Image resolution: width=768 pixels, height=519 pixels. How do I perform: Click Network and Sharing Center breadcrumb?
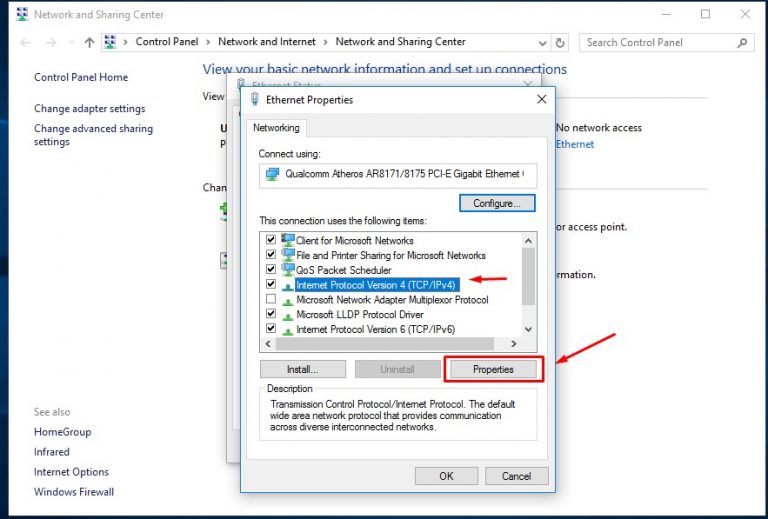[x=400, y=42]
